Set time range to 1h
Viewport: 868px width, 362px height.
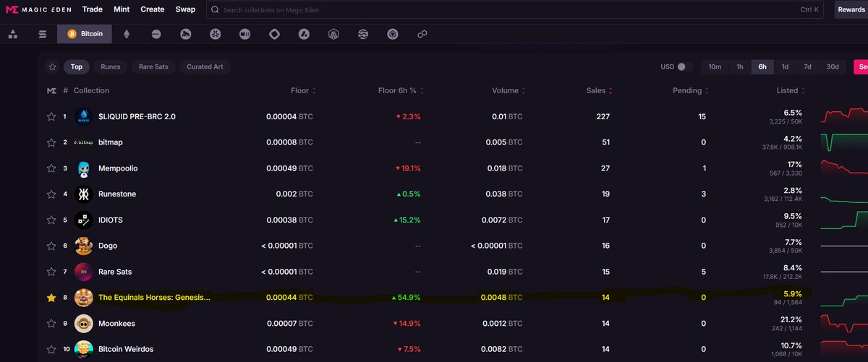coord(740,66)
